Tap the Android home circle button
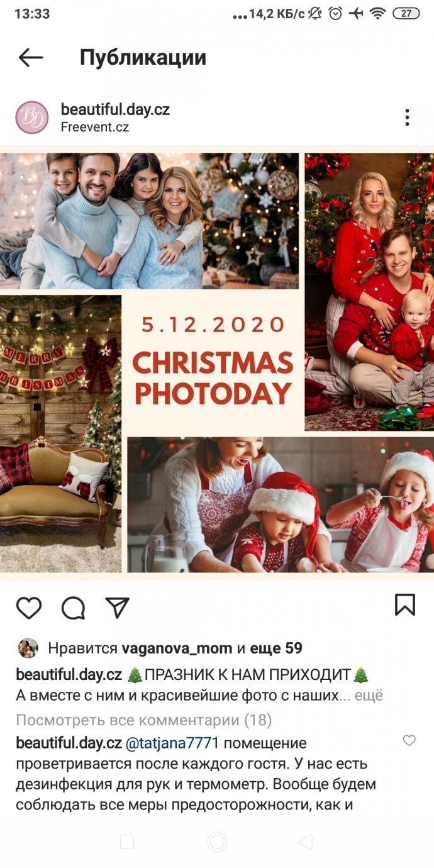The width and height of the screenshot is (434, 868). tap(217, 842)
